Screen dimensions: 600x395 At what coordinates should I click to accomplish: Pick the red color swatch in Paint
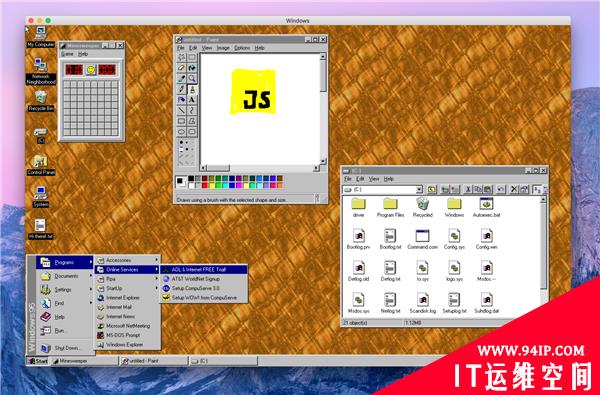pos(205,186)
